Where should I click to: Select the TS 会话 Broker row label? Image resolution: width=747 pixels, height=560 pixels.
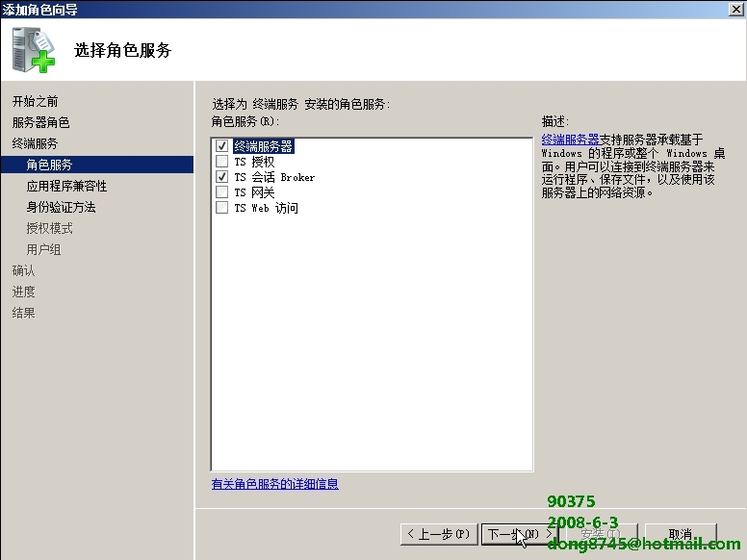pyautogui.click(x=274, y=177)
